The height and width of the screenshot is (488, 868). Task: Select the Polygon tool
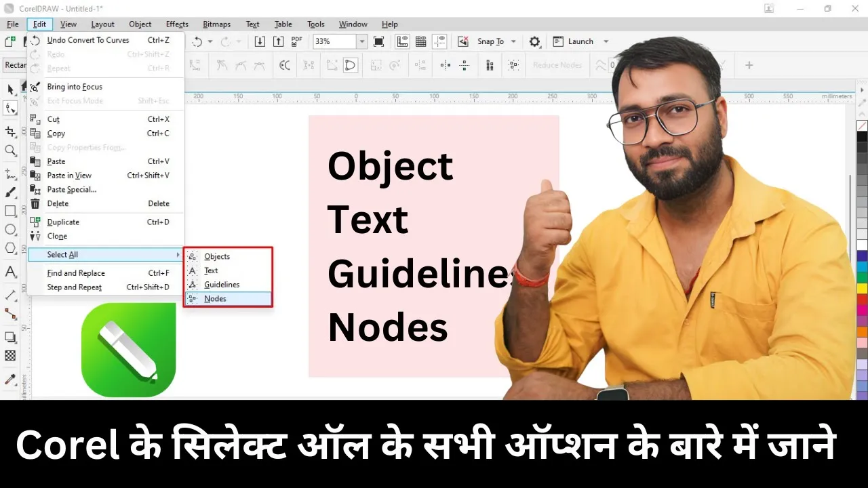click(10, 249)
